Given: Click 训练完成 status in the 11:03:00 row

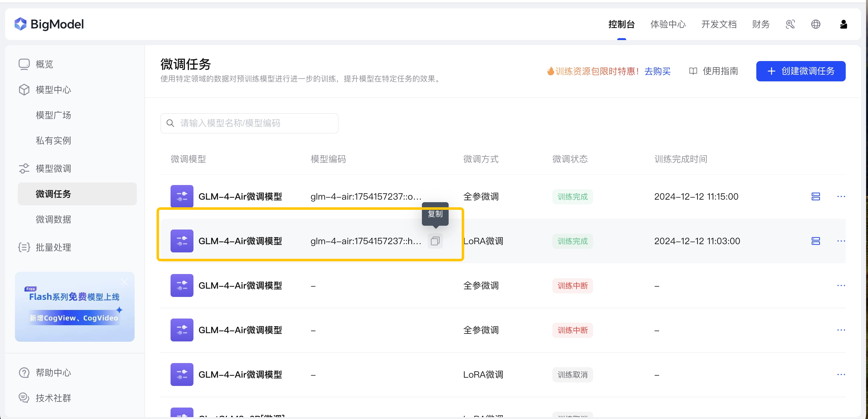Looking at the screenshot, I should pos(572,241).
